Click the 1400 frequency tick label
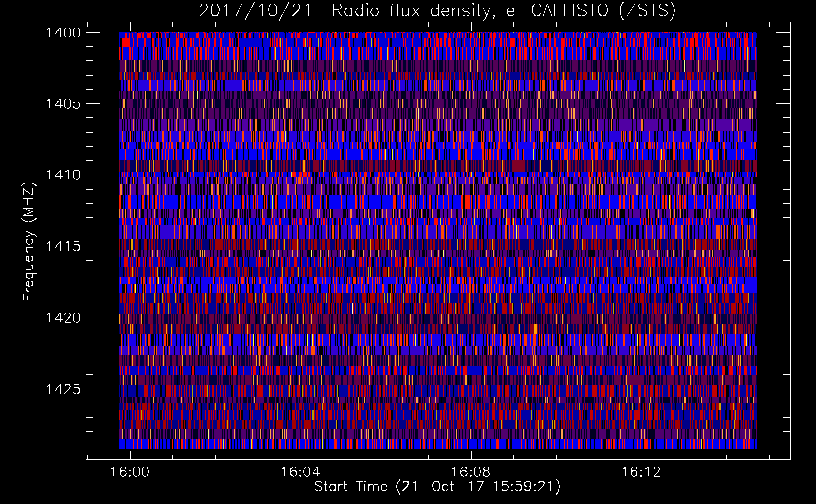Screen dimensions: 816x504 (x=63, y=33)
